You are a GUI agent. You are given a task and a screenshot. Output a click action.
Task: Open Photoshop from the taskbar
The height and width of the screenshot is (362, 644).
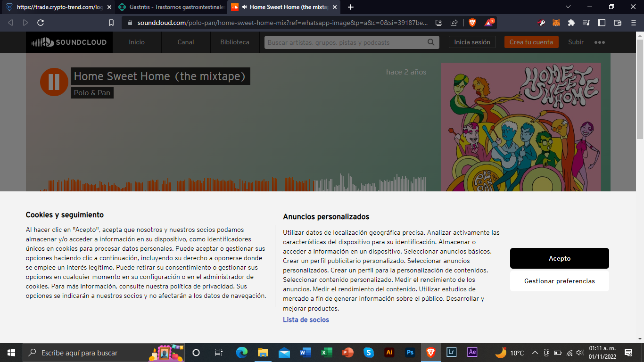(x=410, y=353)
